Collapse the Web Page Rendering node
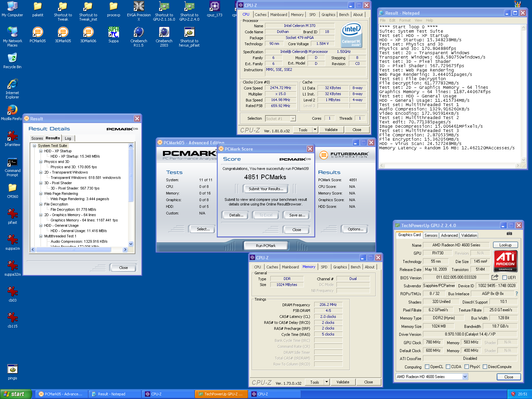The height and width of the screenshot is (399, 532). click(x=41, y=194)
